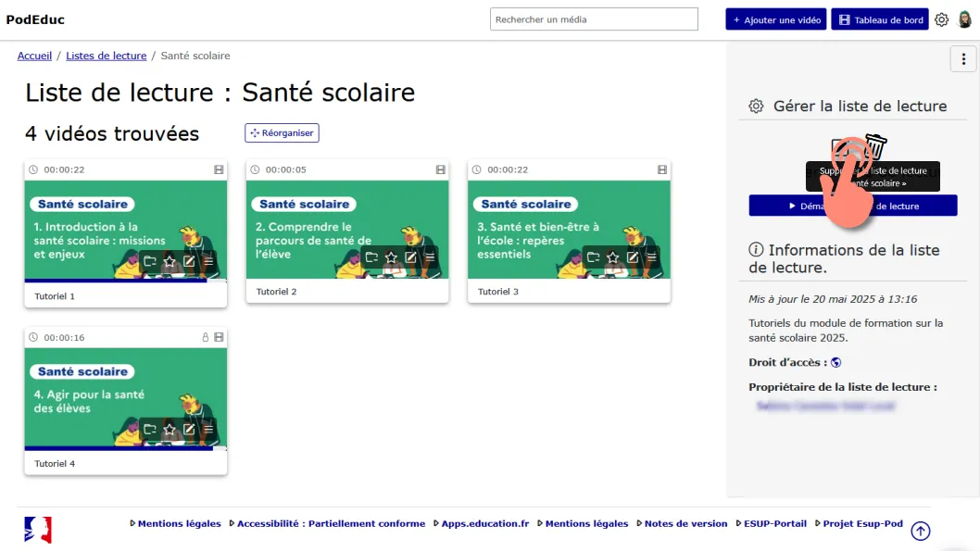
Task: Click the Tutoriel 1 title text
Action: coord(55,296)
